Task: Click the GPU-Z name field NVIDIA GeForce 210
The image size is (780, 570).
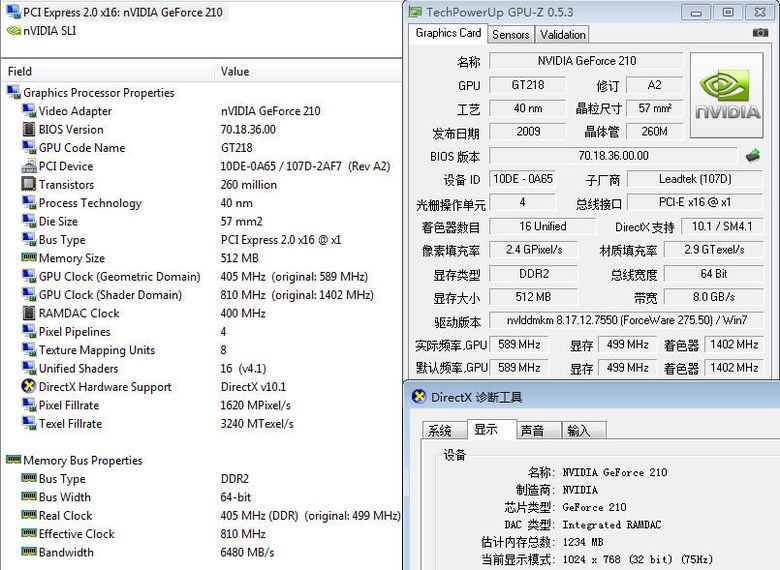Action: (x=586, y=61)
